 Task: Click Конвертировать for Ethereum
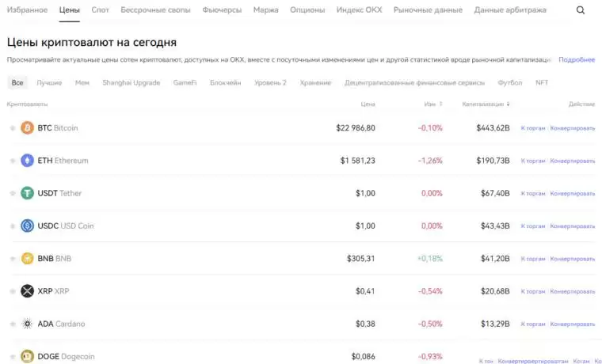coord(573,161)
